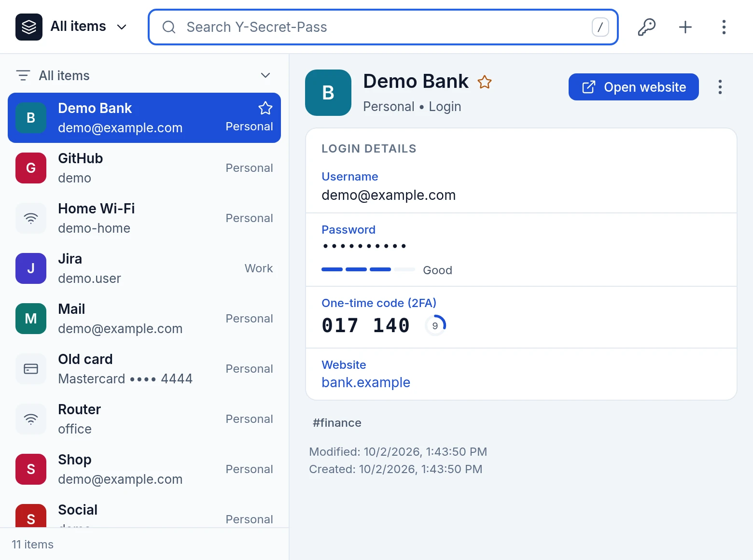Viewport: 753px width, 560px height.
Task: Toggle favorite star beside Demo Bank title
Action: coord(484,82)
